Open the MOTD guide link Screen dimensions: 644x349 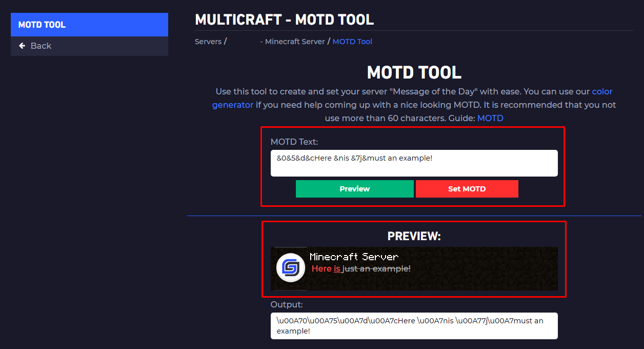[490, 118]
